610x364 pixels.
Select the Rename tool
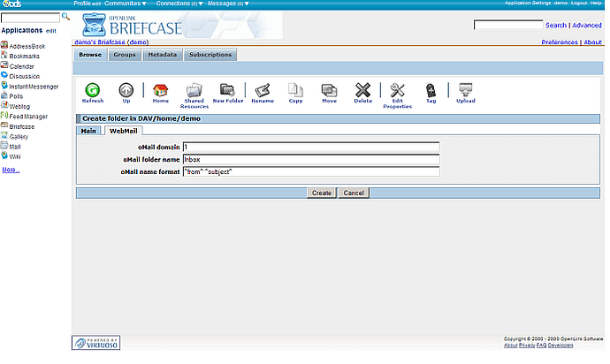[x=263, y=90]
